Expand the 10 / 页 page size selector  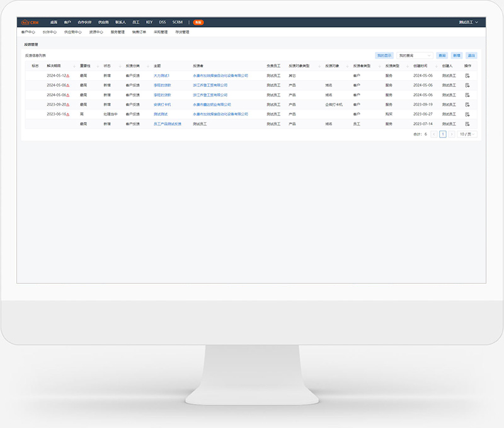point(467,134)
